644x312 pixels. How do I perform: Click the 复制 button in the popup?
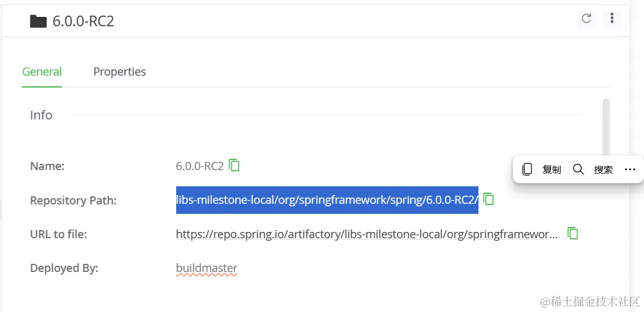click(x=552, y=169)
